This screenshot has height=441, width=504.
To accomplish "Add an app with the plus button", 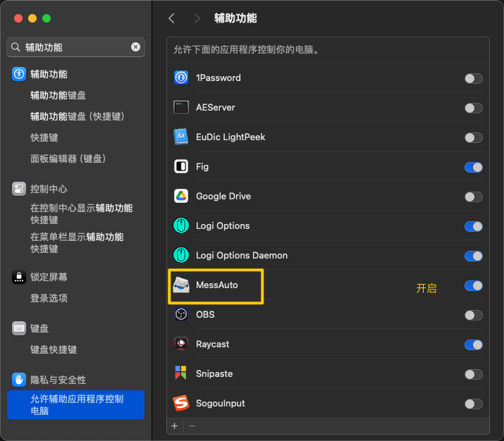I will pyautogui.click(x=175, y=426).
